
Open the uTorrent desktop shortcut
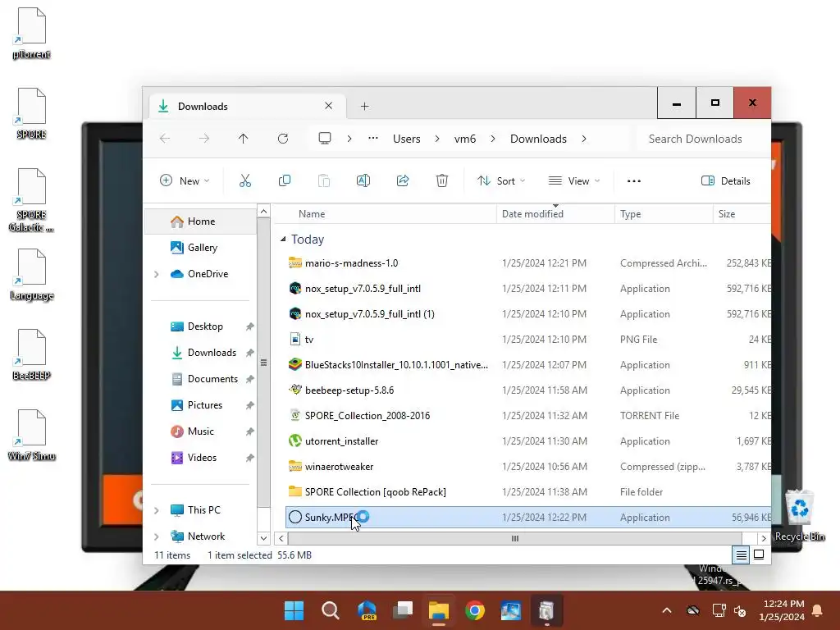pyautogui.click(x=32, y=33)
